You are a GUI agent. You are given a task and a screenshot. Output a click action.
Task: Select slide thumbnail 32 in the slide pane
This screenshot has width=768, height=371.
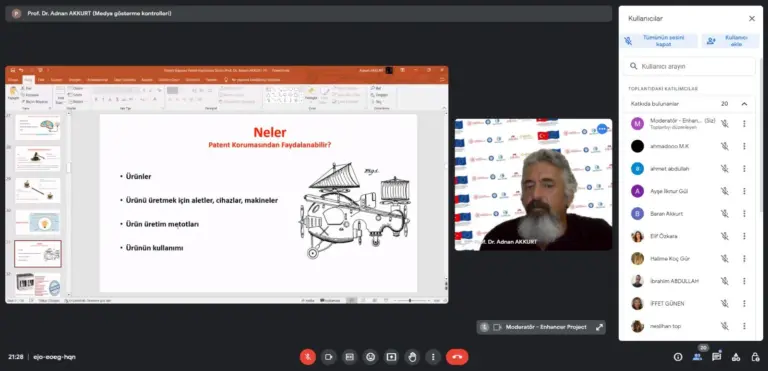click(38, 284)
